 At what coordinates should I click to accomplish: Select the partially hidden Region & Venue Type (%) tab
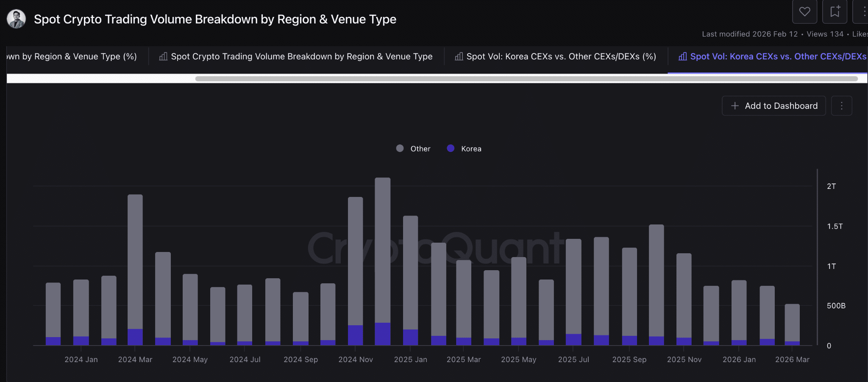pyautogui.click(x=72, y=56)
